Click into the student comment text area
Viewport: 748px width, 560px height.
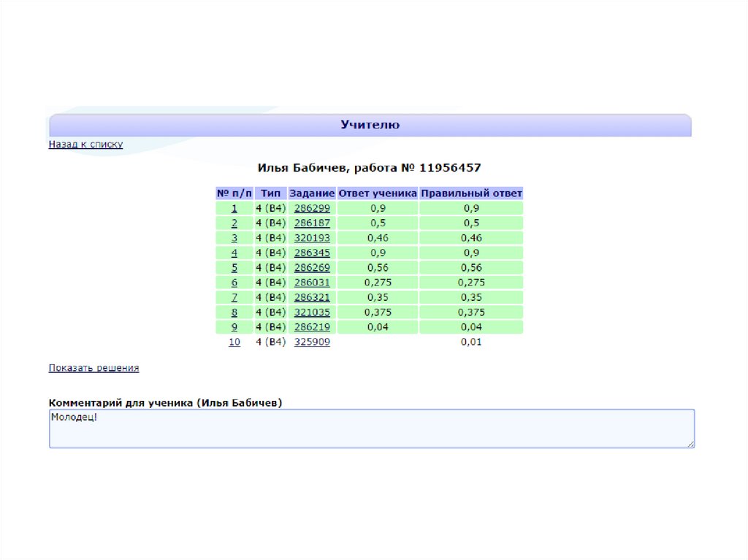tap(371, 429)
